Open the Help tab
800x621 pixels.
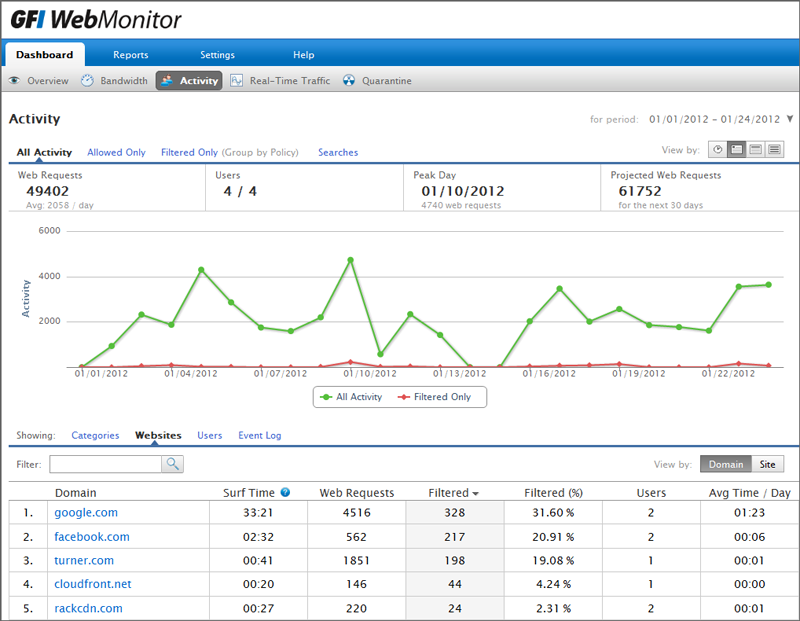pos(304,55)
